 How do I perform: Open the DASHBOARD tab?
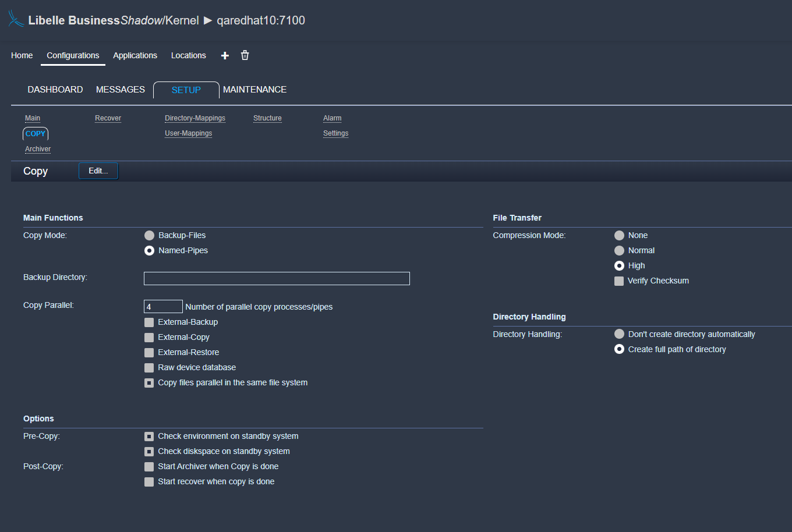coord(55,90)
